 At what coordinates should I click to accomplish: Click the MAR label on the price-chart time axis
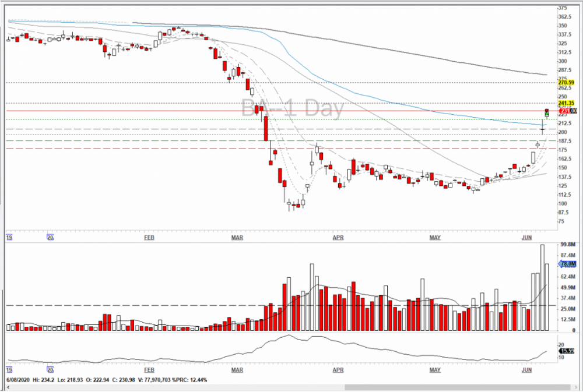(x=237, y=238)
